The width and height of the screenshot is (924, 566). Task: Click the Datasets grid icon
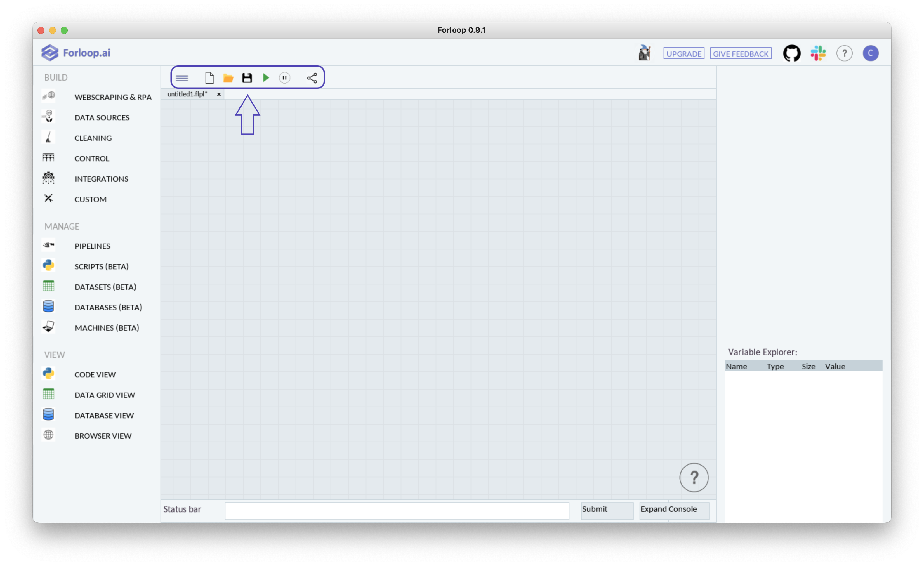pos(49,286)
